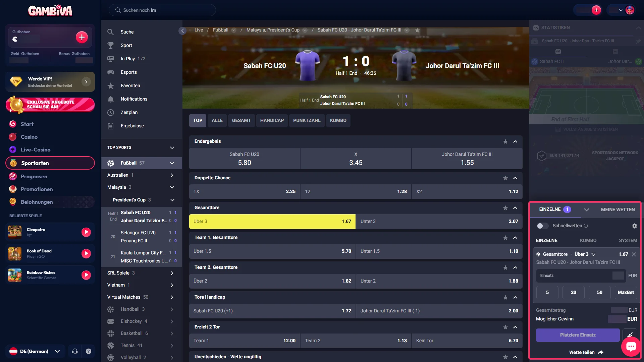Switch to GESAMT markets tab
Image resolution: width=644 pixels, height=362 pixels.
(x=241, y=121)
